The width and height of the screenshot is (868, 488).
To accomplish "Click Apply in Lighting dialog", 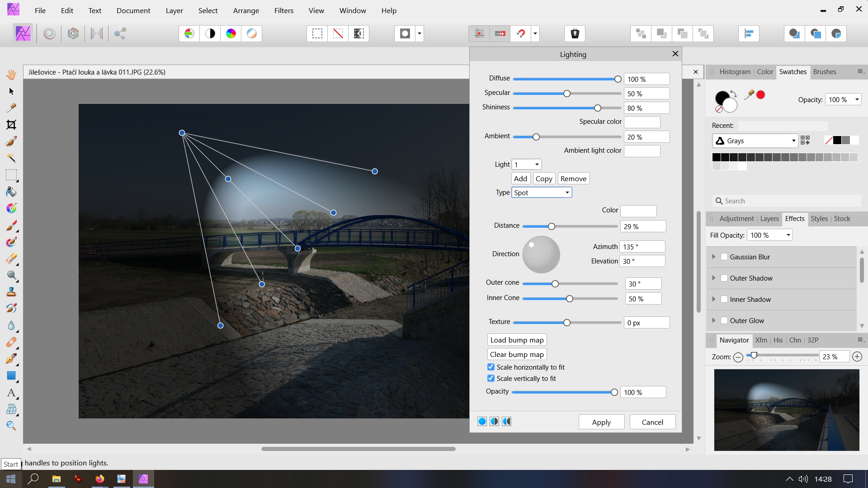I will pyautogui.click(x=601, y=422).
